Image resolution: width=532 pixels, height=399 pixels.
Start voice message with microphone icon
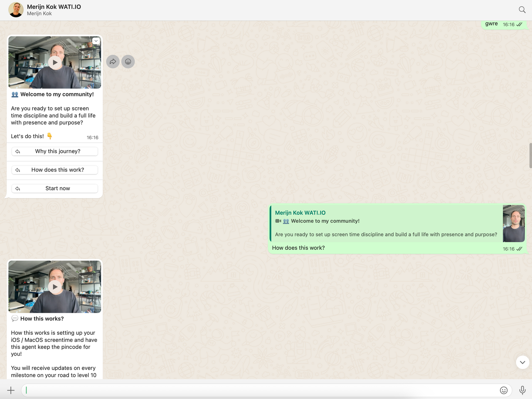point(522,390)
